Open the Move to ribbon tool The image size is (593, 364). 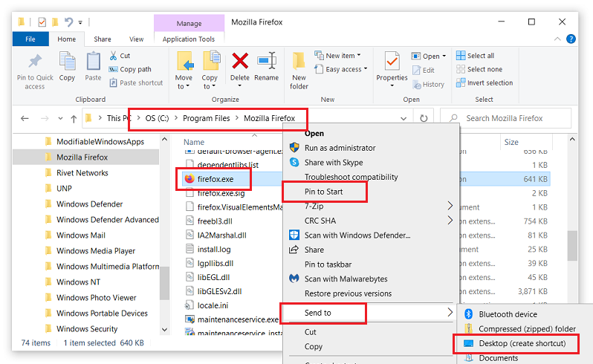coord(184,71)
